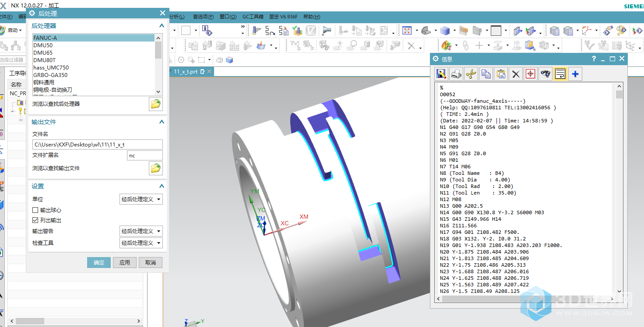Image resolution: width=644 pixels, height=327 pixels.
Task: Open the 单位 dropdown
Action: coord(141,199)
